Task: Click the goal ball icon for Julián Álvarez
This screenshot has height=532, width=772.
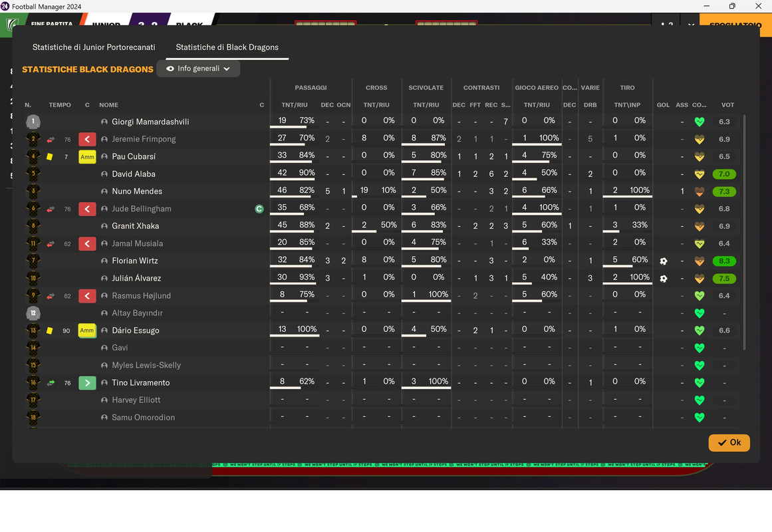Action: click(663, 279)
